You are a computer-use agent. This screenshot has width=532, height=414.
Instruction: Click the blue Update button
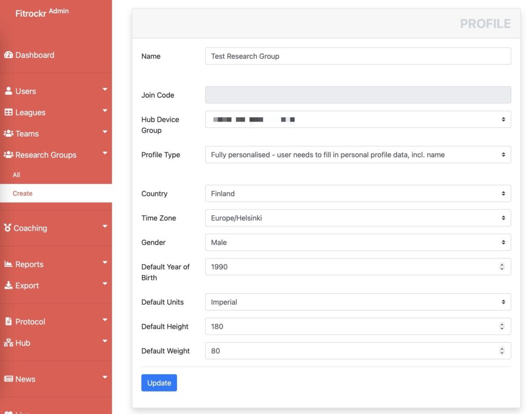click(x=159, y=383)
